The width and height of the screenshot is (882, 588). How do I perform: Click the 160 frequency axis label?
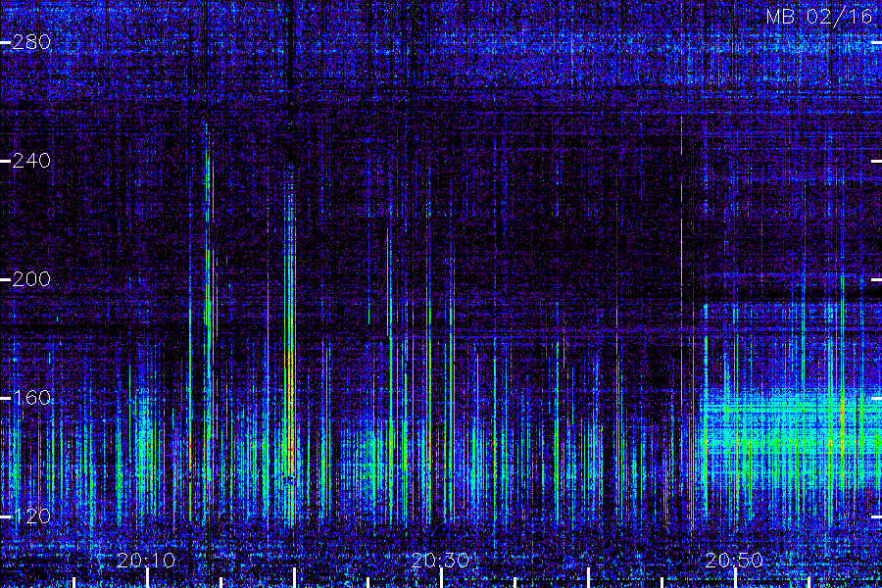coord(31,398)
